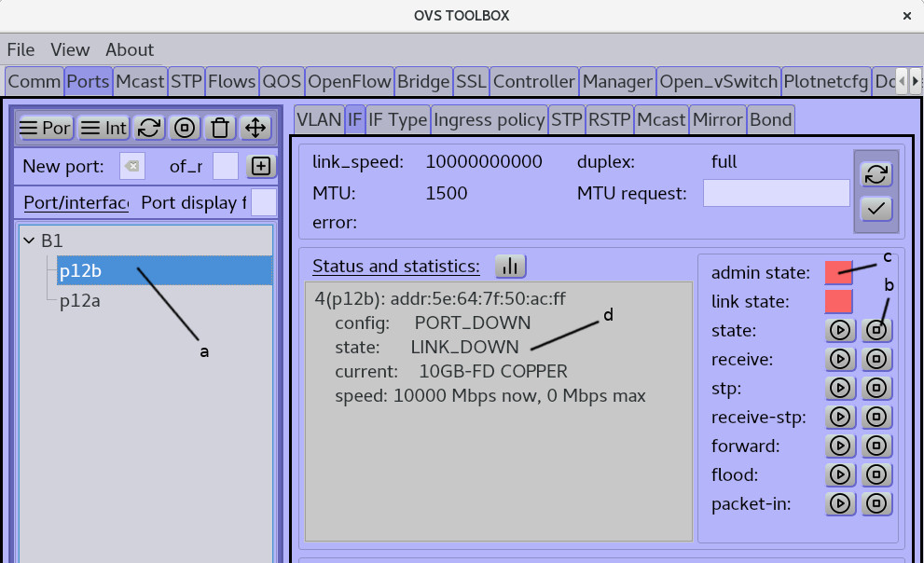
Task: Click the play button for state row
Action: (840, 330)
